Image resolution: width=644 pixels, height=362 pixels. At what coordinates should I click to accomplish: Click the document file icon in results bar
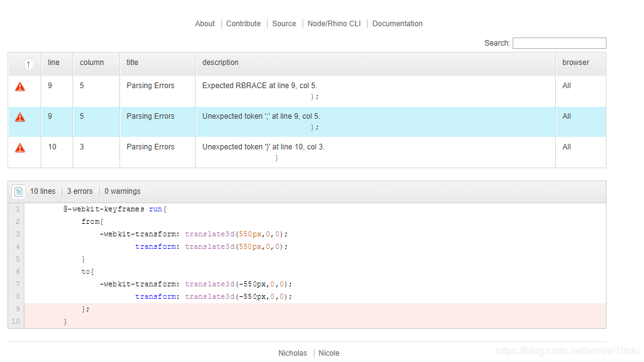tap(18, 191)
